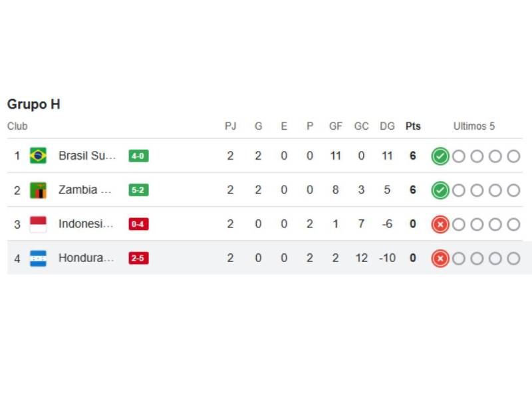532x399 pixels.
Task: Expand the truncated Indonesi... team name
Action: pyautogui.click(x=85, y=224)
